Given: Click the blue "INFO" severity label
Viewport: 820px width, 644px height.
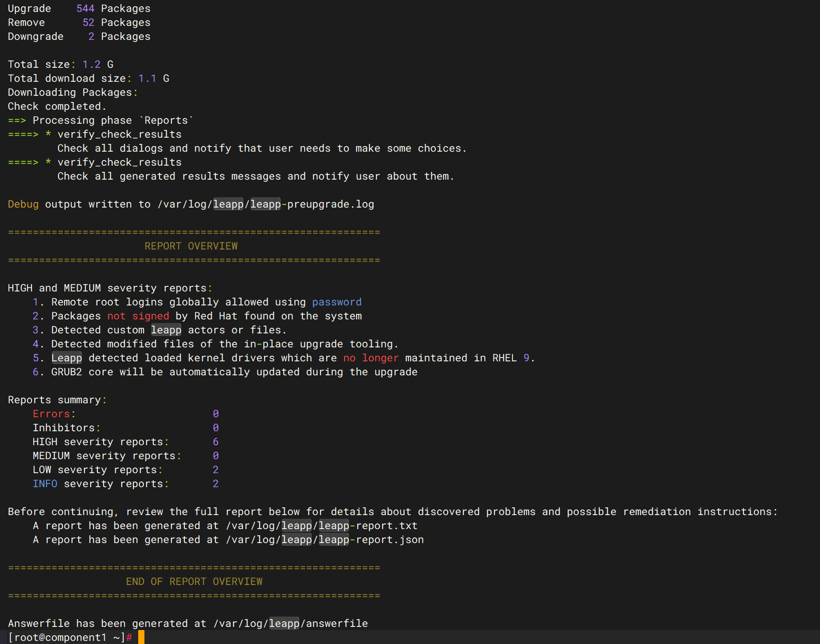Looking at the screenshot, I should [x=45, y=484].
